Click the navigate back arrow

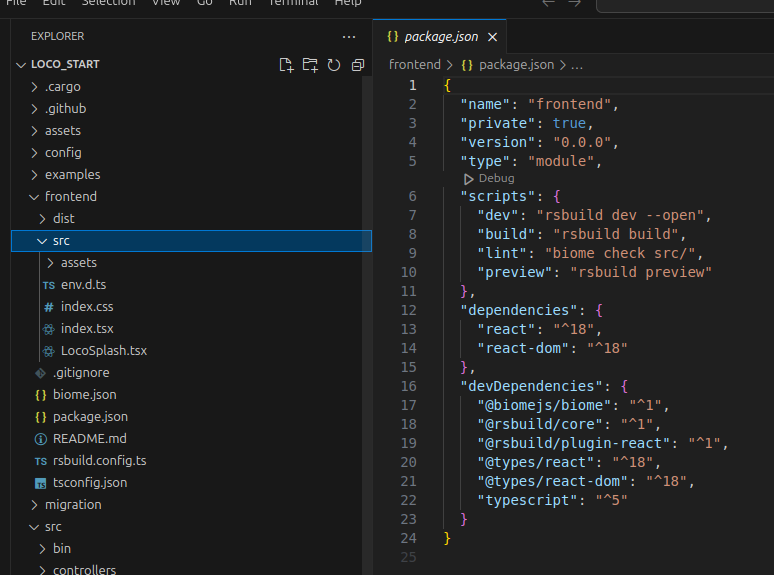tap(548, 3)
